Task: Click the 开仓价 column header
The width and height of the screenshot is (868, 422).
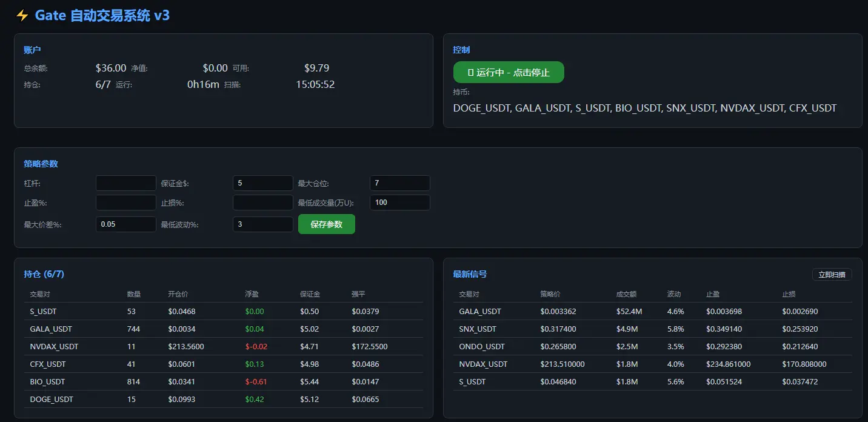Action: [x=178, y=294]
